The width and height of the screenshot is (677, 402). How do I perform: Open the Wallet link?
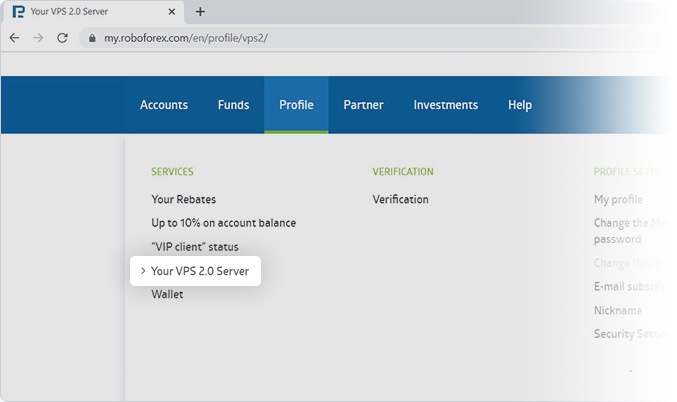coord(167,295)
